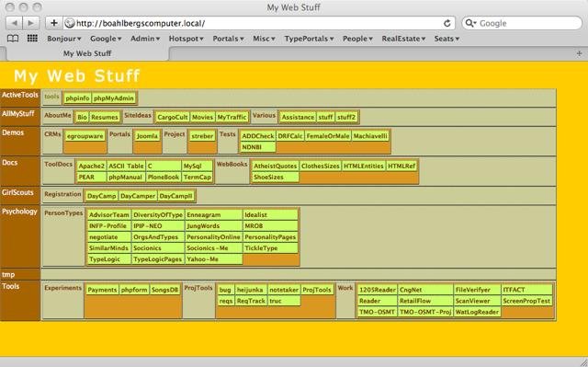Image resolution: width=588 pixels, height=367 pixels.
Task: Expand the RealEstate bookmarks folder
Action: [403, 39]
